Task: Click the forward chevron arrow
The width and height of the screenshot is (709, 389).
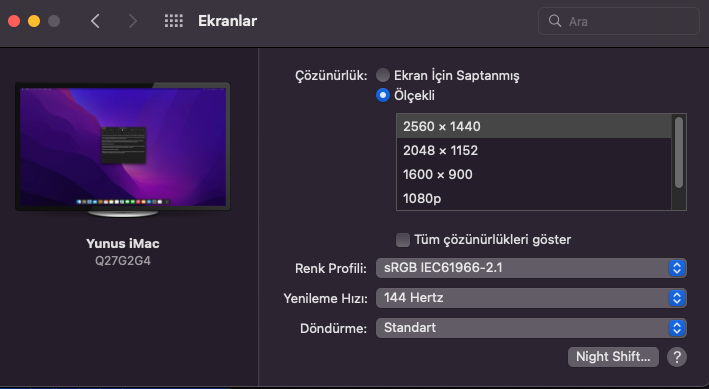Action: pyautogui.click(x=132, y=21)
